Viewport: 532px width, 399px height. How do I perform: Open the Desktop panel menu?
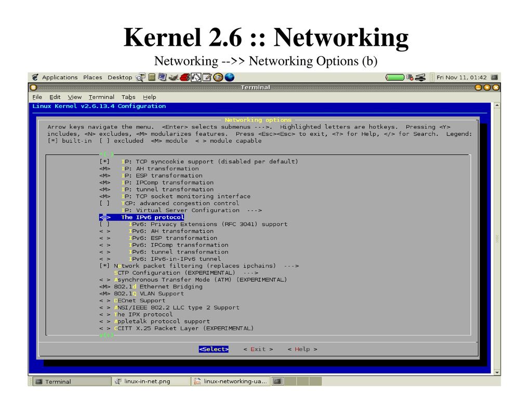tap(120, 77)
